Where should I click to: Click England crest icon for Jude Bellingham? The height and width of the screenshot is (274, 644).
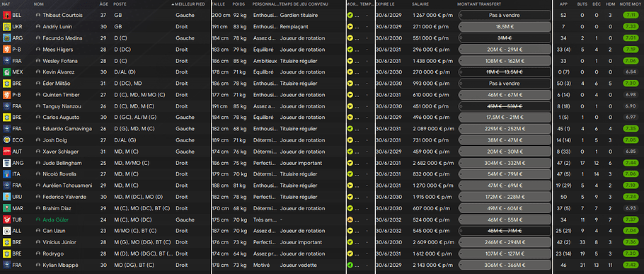click(6, 163)
